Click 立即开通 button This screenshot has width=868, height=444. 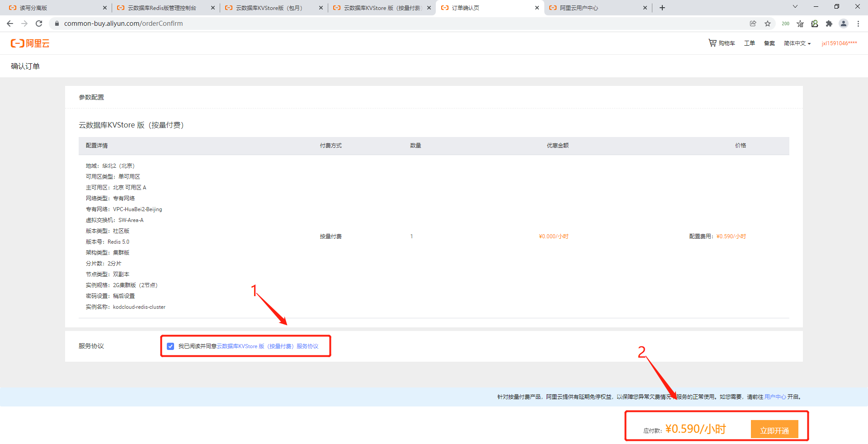coord(774,430)
